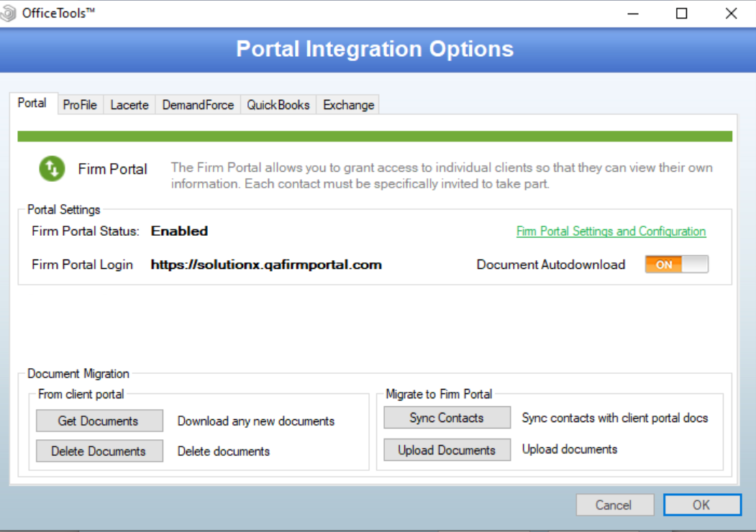Click the Delete Documents button
Screen dimensions: 756x532
tap(99, 451)
